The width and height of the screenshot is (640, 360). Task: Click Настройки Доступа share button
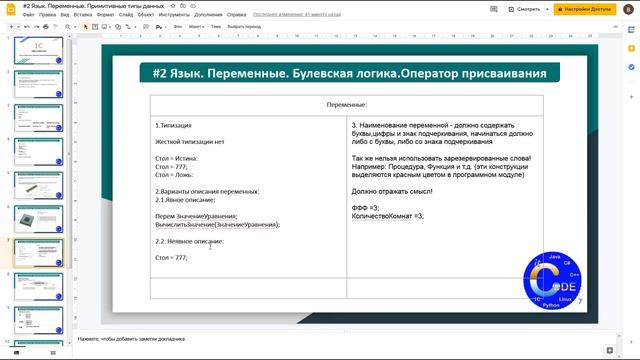[585, 9]
